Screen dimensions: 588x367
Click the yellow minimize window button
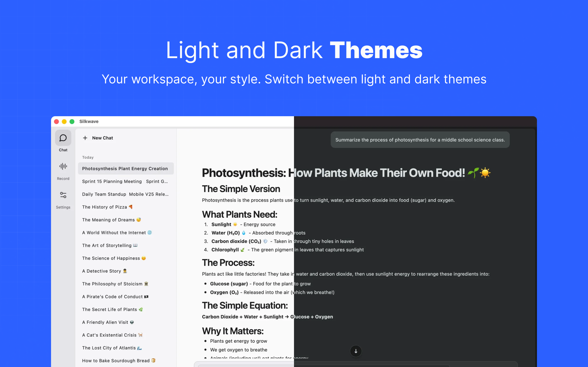click(64, 121)
